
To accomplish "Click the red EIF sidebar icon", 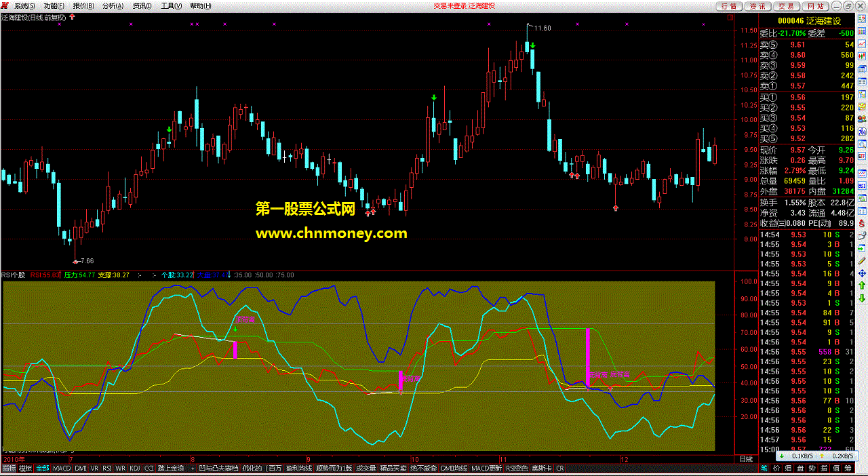I will tap(861, 156).
